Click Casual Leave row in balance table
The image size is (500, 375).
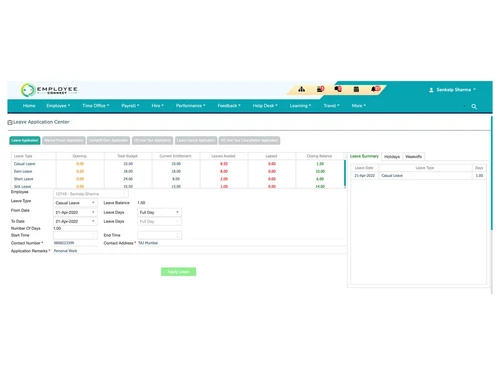pyautogui.click(x=178, y=164)
